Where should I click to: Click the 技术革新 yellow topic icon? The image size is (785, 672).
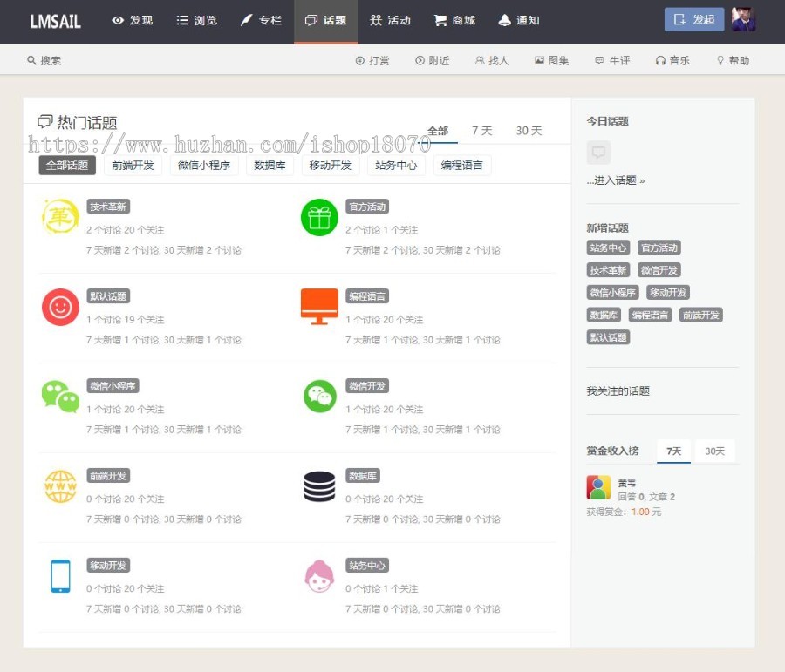click(60, 216)
